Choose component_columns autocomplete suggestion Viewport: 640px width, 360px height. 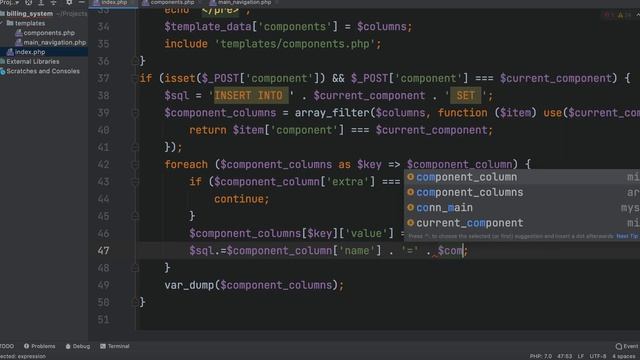[522, 192]
